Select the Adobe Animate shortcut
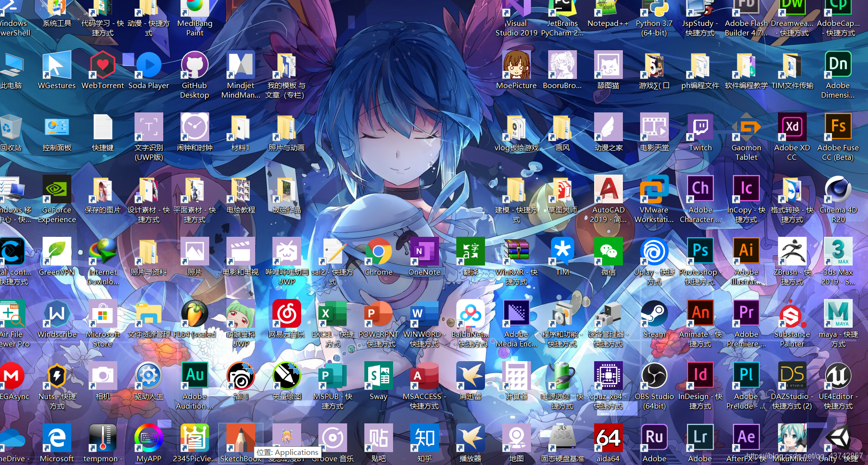The width and height of the screenshot is (868, 465). tap(700, 314)
